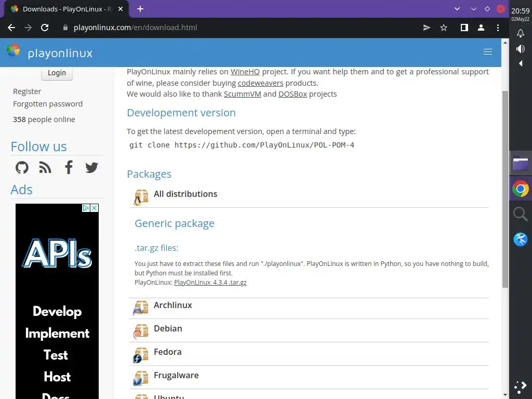The width and height of the screenshot is (532, 399).
Task: Open the search magnifier in dock
Action: point(520,214)
